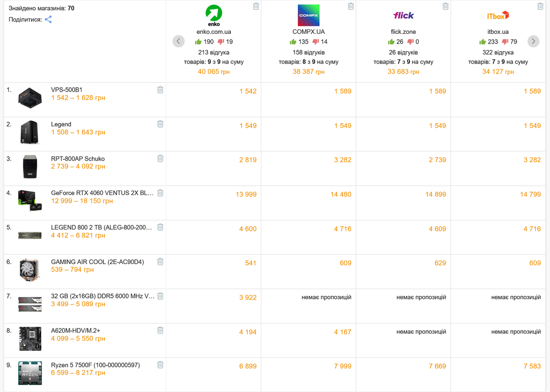Screen dimensions: 550x392
Task: Open the itbox.ua store link
Action: coord(498,32)
